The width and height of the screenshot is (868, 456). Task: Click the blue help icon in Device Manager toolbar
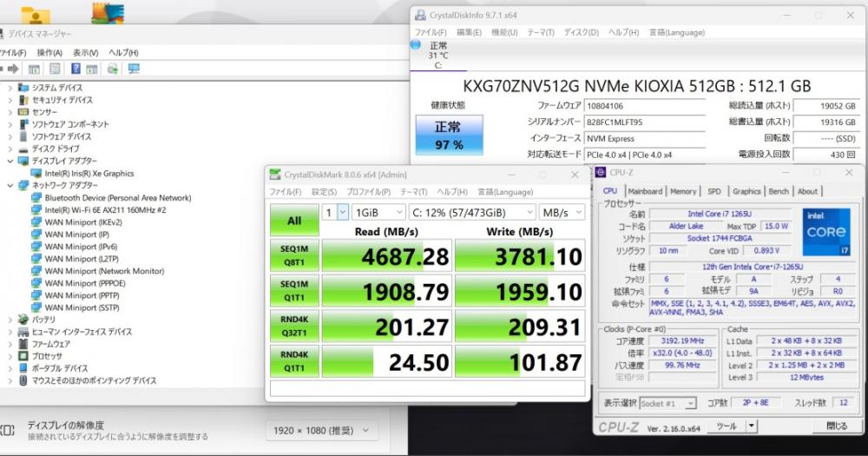tap(76, 69)
